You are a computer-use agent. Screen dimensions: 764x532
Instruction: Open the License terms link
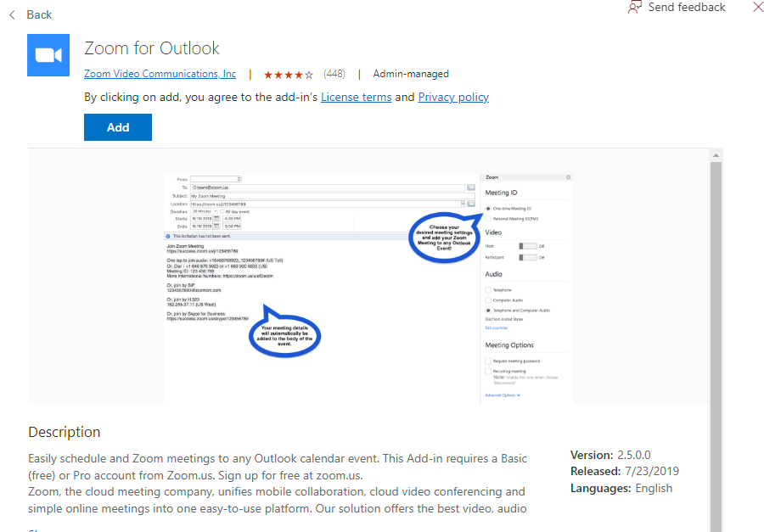[356, 97]
